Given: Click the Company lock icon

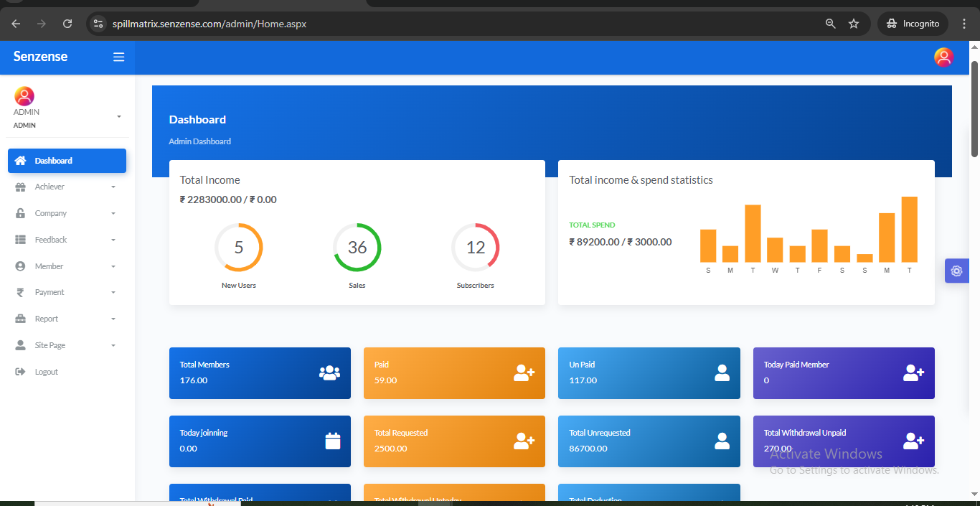Looking at the screenshot, I should coord(21,213).
